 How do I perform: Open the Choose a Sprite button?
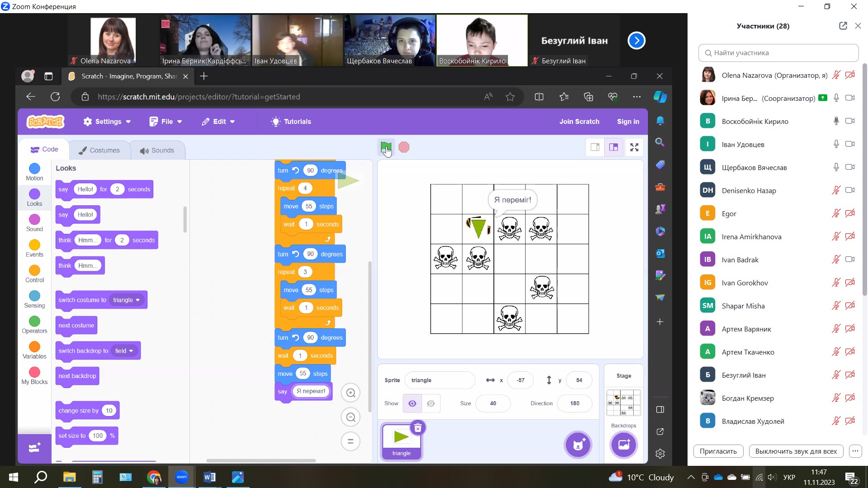pyautogui.click(x=578, y=445)
